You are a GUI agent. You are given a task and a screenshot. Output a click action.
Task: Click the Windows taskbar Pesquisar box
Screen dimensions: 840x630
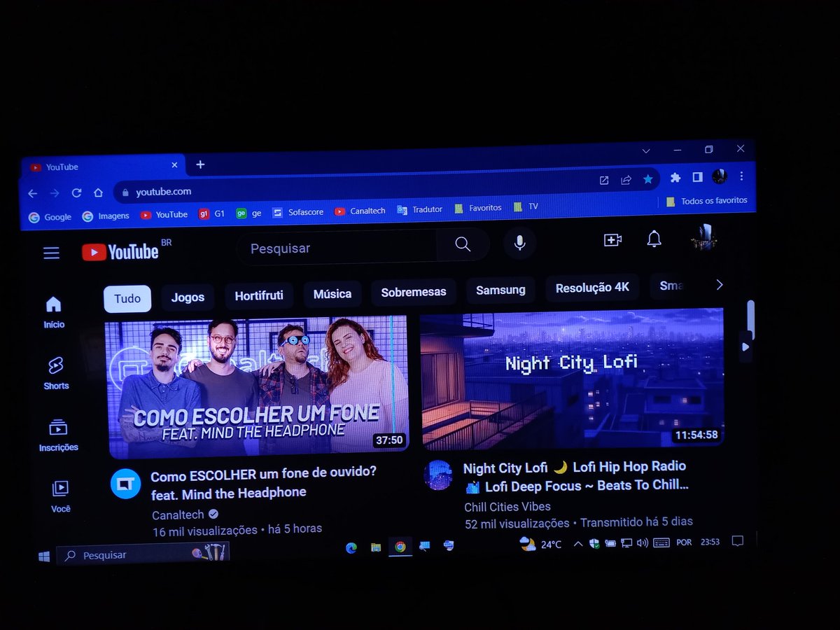pos(143,554)
